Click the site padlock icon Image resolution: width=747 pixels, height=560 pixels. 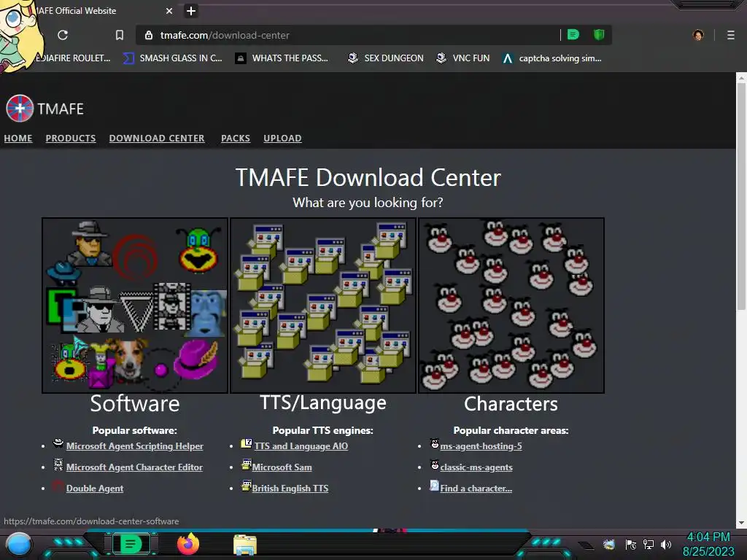pyautogui.click(x=149, y=35)
